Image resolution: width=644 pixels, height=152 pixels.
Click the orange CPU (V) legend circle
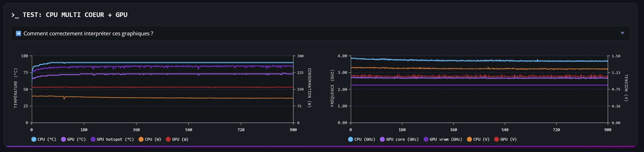click(469, 139)
